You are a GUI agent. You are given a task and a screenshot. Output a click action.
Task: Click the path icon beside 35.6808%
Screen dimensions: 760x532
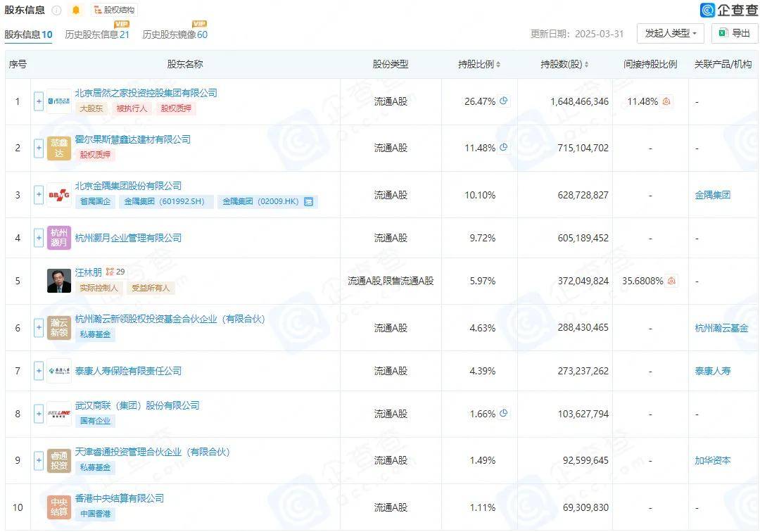(x=671, y=281)
